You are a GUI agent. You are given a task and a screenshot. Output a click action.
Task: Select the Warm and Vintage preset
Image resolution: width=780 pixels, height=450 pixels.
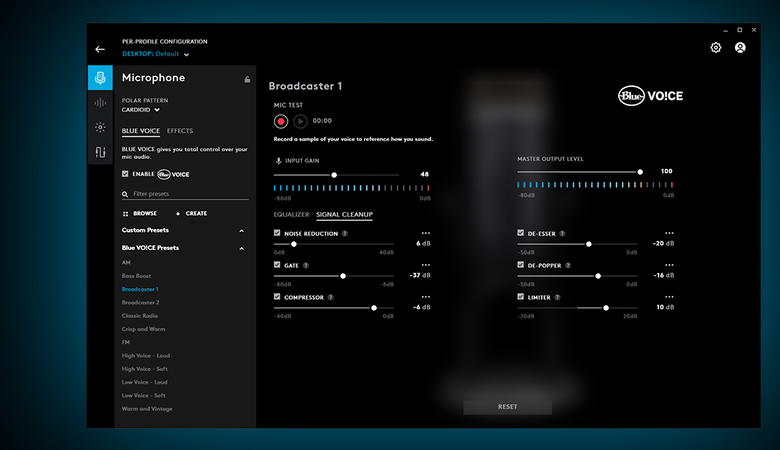click(147, 409)
